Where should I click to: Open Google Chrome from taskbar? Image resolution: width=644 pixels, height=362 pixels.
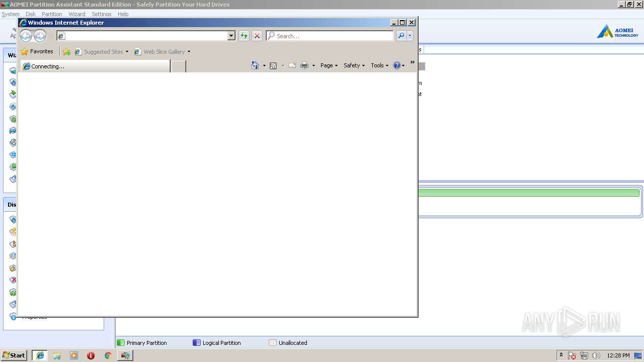click(x=108, y=355)
